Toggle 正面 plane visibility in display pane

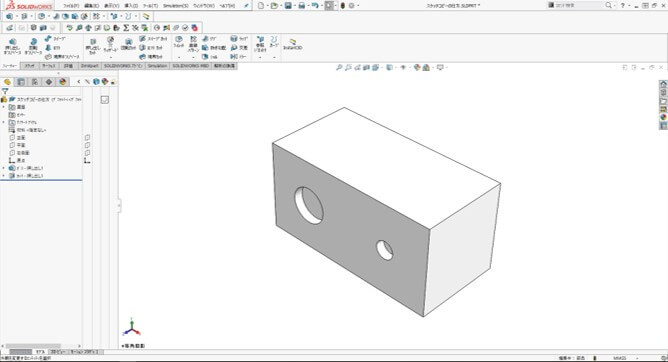87,138
